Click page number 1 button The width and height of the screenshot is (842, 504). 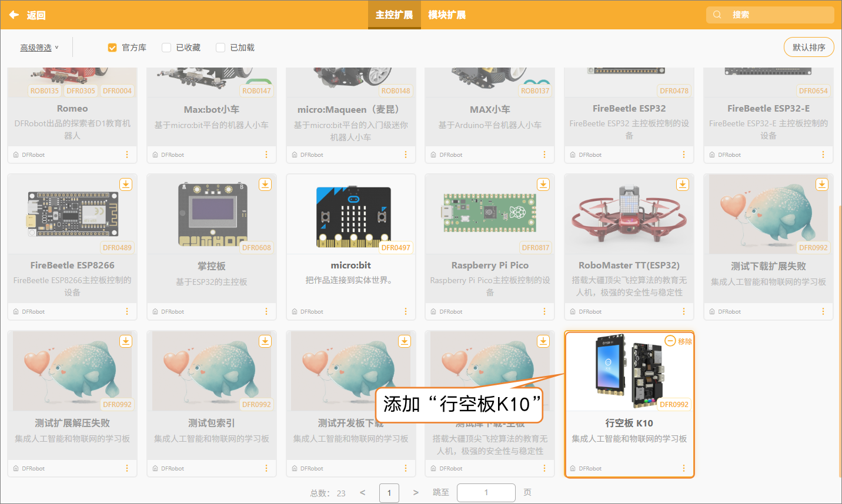tap(389, 493)
